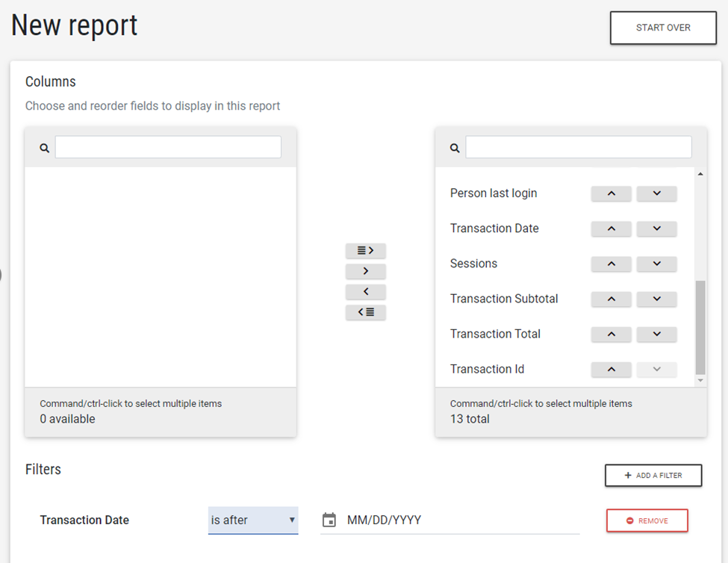Open the calendar date picker icon
The image size is (728, 563).
pos(329,520)
